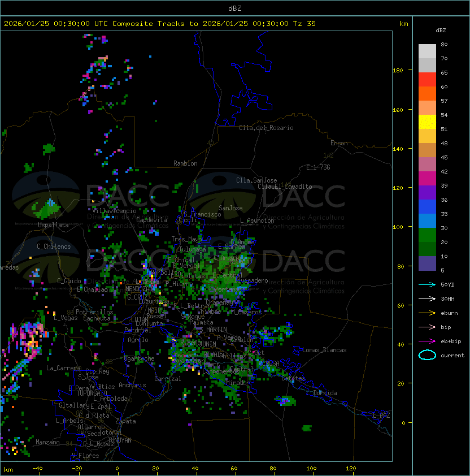Screen dimensions: 470x476
Task: Click the Manzano label
Action: tap(47, 442)
